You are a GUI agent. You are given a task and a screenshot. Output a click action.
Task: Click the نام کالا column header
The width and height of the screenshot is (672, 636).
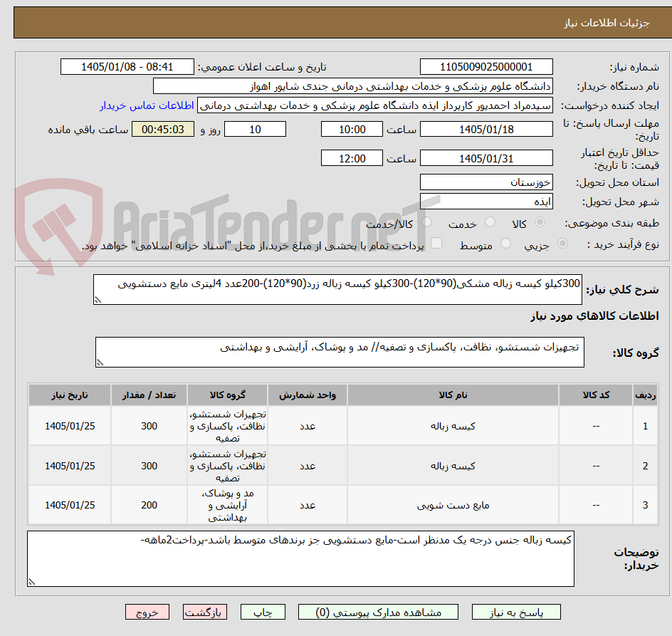tap(453, 395)
